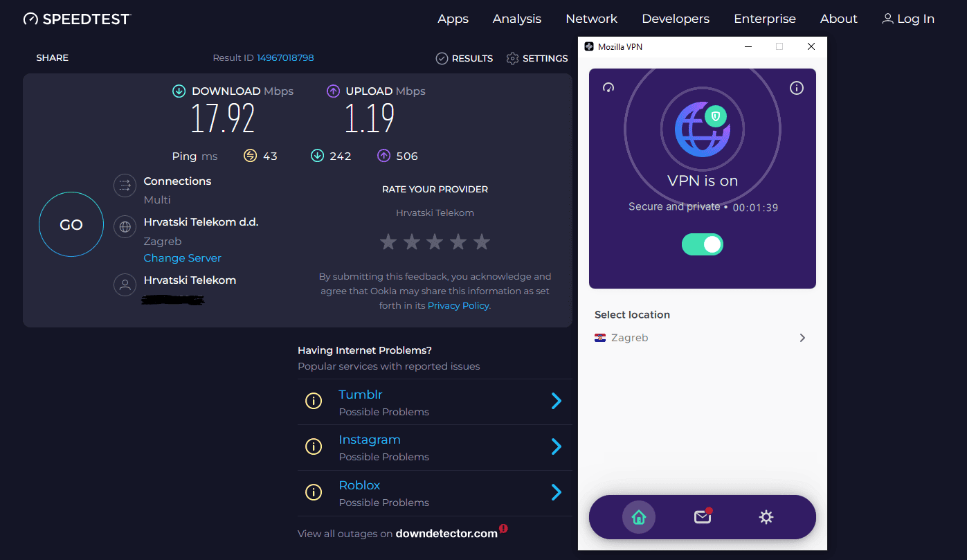Image resolution: width=967 pixels, height=560 pixels.
Task: Click the download ping icon next to 242
Action: pyautogui.click(x=317, y=156)
